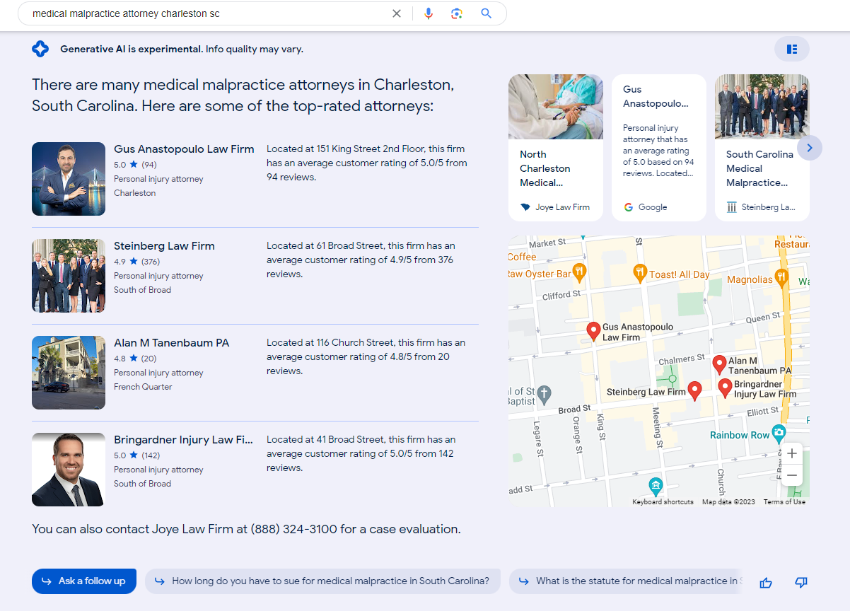Image resolution: width=850 pixels, height=616 pixels.
Task: Select Steinberg Law Firm map pin
Action: 695,390
